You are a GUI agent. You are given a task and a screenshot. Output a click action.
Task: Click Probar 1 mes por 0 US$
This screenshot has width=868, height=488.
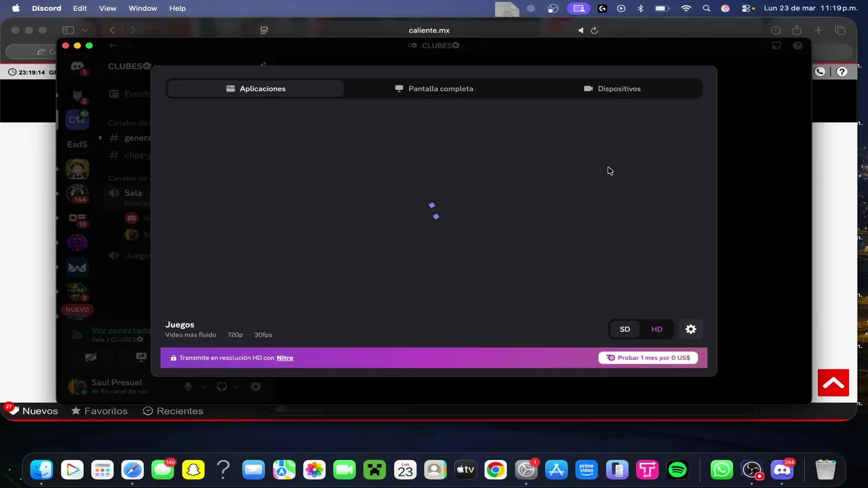(648, 358)
